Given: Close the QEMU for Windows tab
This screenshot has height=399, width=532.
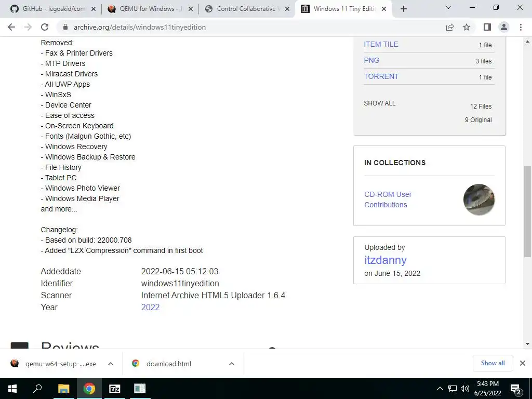Looking at the screenshot, I should [x=191, y=9].
